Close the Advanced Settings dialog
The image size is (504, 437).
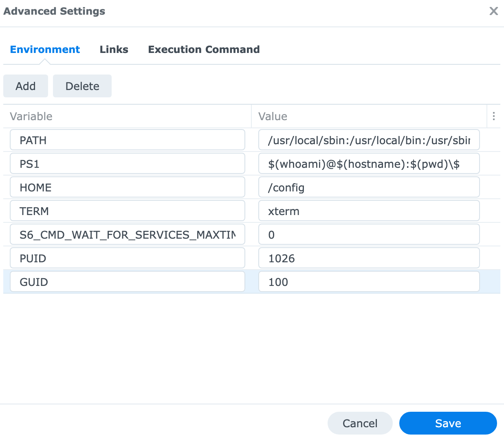[x=493, y=11]
